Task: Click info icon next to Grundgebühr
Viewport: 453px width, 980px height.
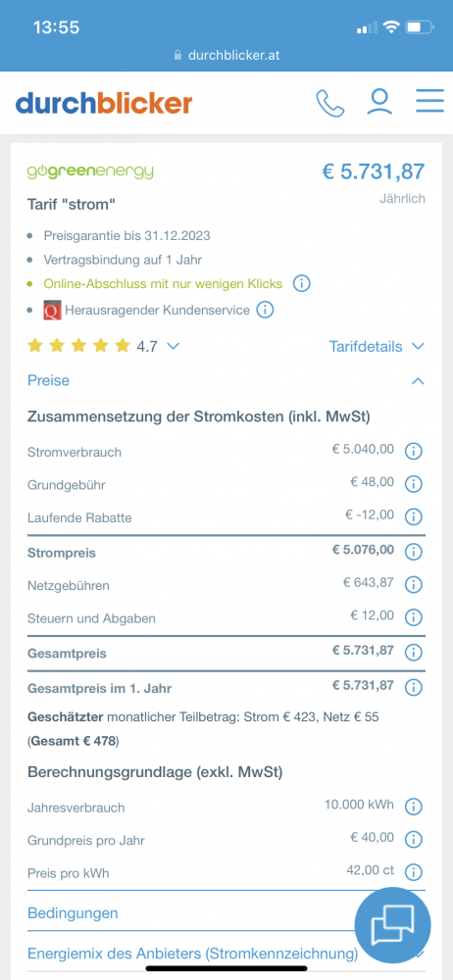Action: [414, 483]
